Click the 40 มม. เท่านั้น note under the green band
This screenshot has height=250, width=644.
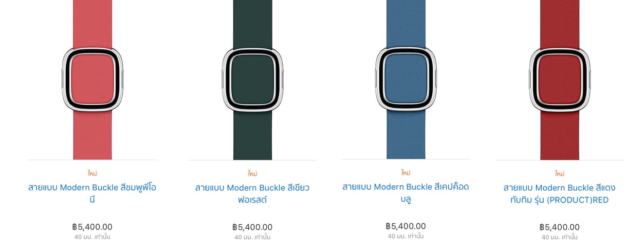point(252,237)
